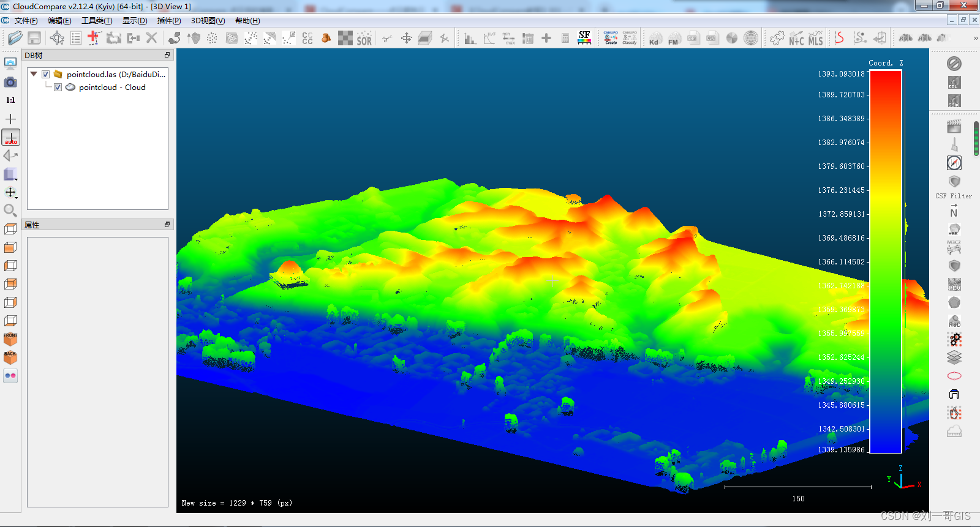Click the 1:1 zoom icon
This screenshot has width=980, height=527.
(10, 100)
